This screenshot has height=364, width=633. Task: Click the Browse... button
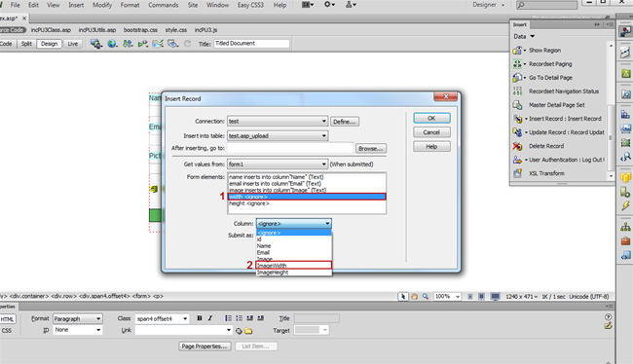371,149
